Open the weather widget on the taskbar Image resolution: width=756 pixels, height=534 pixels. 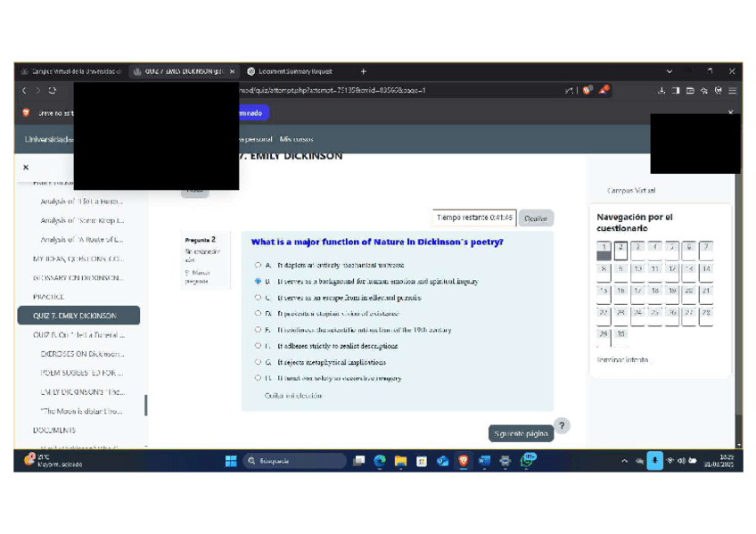(53, 460)
